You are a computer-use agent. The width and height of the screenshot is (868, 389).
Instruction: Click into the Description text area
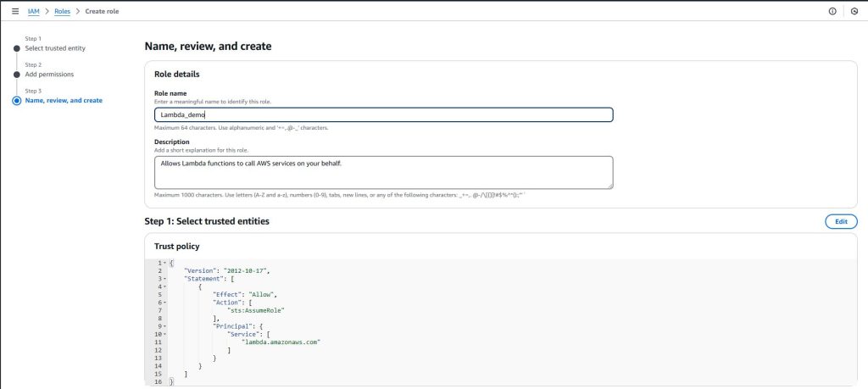pyautogui.click(x=383, y=172)
